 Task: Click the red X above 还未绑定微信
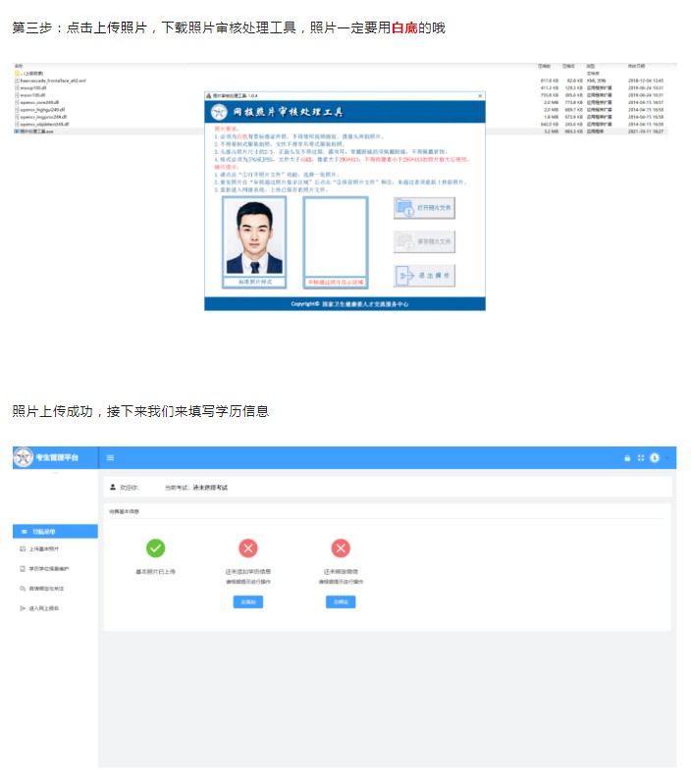point(341,549)
